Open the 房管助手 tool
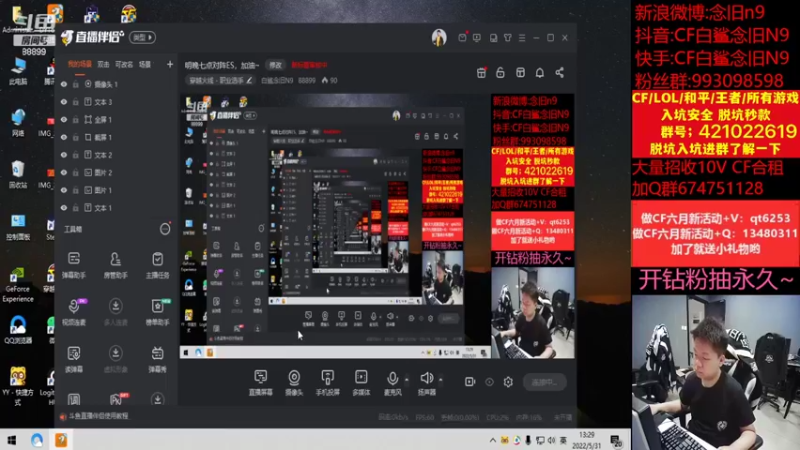 (x=116, y=265)
